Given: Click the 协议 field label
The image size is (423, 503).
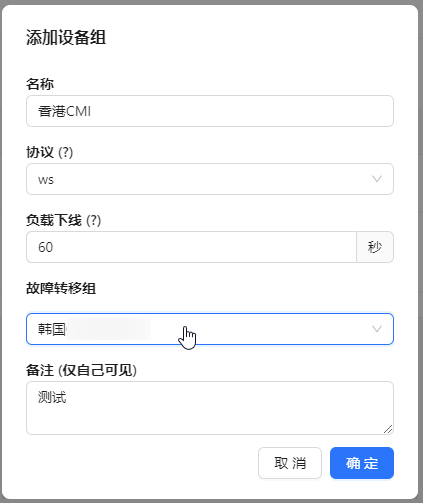Looking at the screenshot, I should [x=40, y=152].
